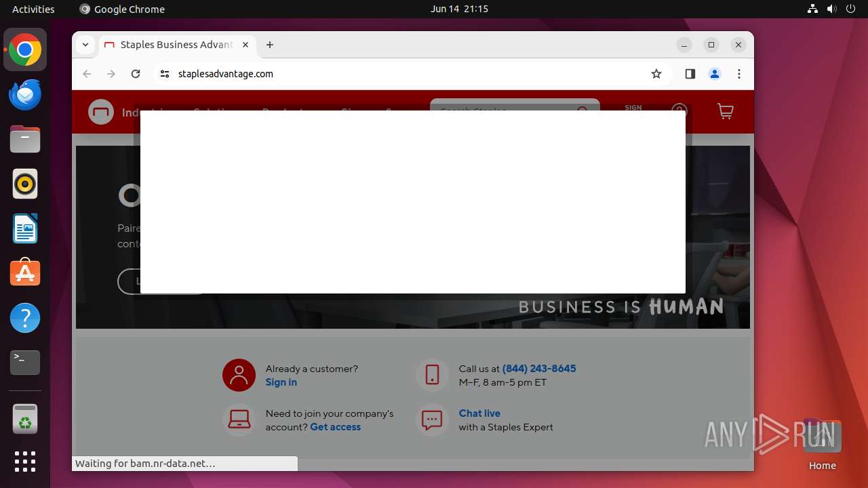Open the Home folder on desktop
868x488 pixels.
pos(822,445)
